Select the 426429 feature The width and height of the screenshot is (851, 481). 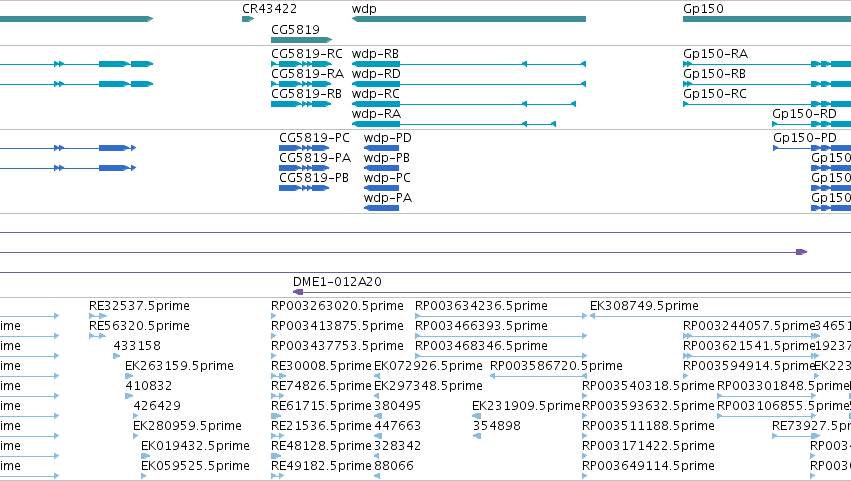(x=137, y=416)
